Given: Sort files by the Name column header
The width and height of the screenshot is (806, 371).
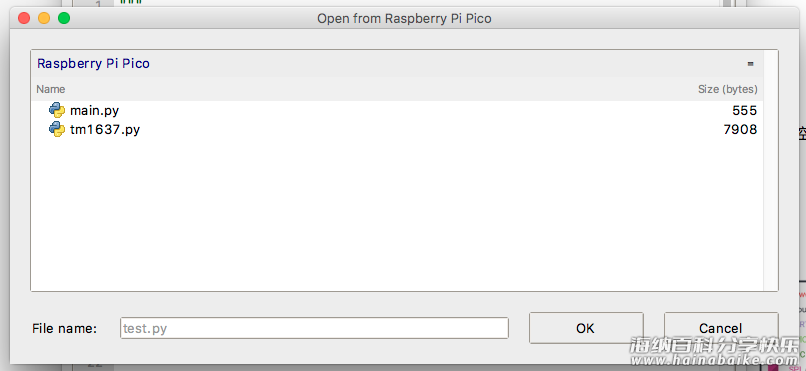Looking at the screenshot, I should pos(50,89).
